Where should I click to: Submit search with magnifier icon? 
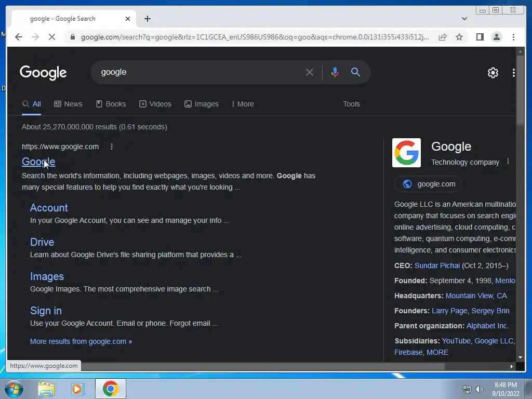pos(355,72)
